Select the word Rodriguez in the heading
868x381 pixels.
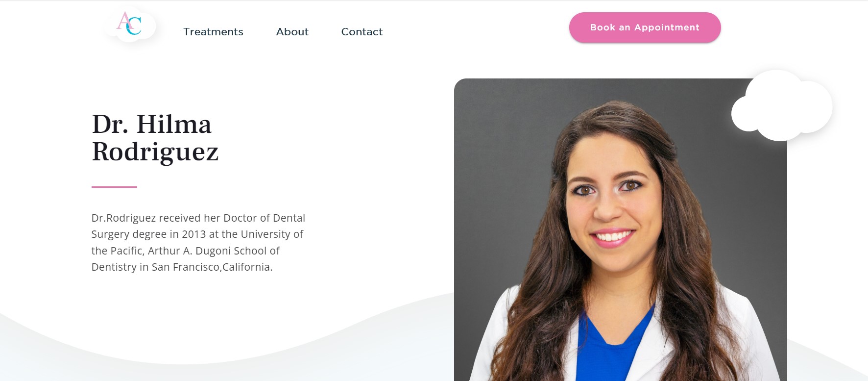click(155, 152)
